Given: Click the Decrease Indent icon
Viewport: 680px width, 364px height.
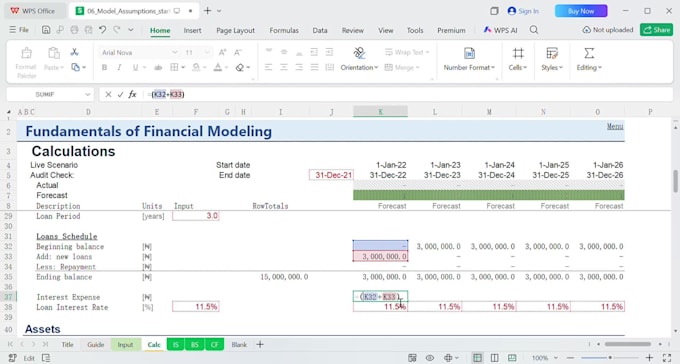Looking at the screenshot, I should (x=314, y=52).
